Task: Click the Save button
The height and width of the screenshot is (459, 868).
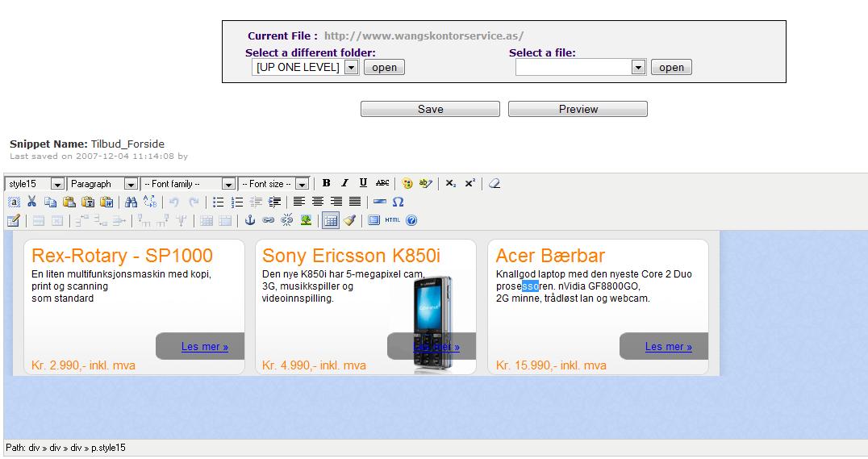Action: click(x=430, y=109)
